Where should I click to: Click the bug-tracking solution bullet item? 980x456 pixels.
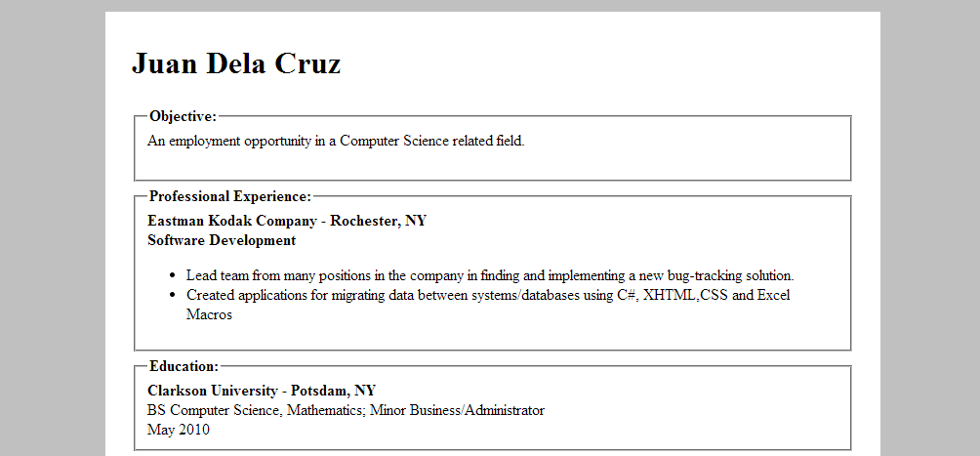point(490,276)
